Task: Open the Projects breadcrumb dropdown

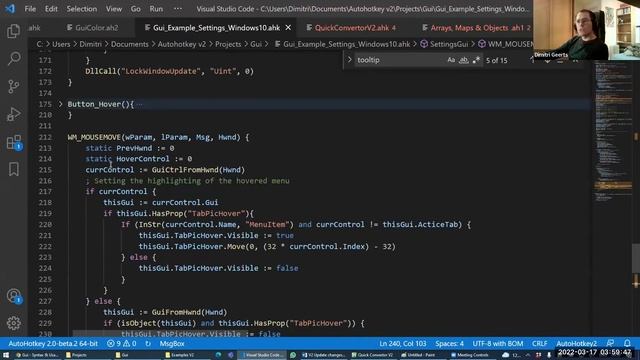Action: click(x=228, y=44)
